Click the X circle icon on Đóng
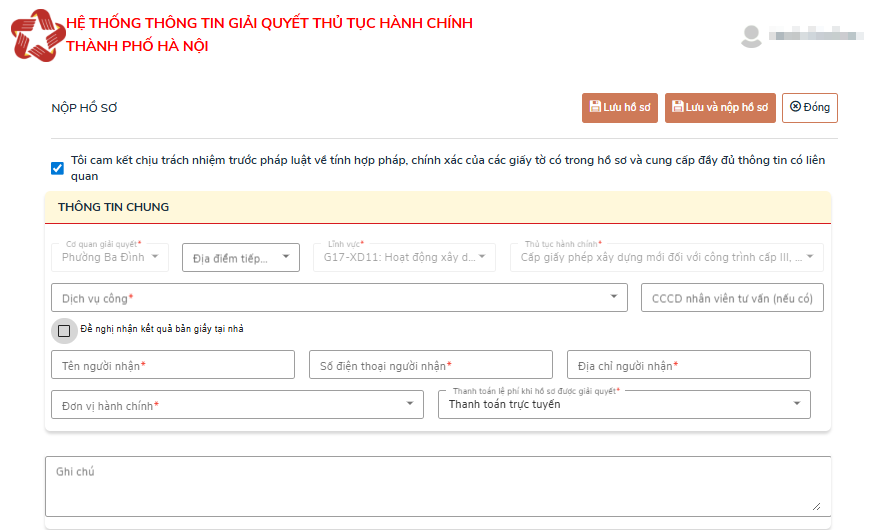The height and width of the screenshot is (530, 870). point(795,107)
